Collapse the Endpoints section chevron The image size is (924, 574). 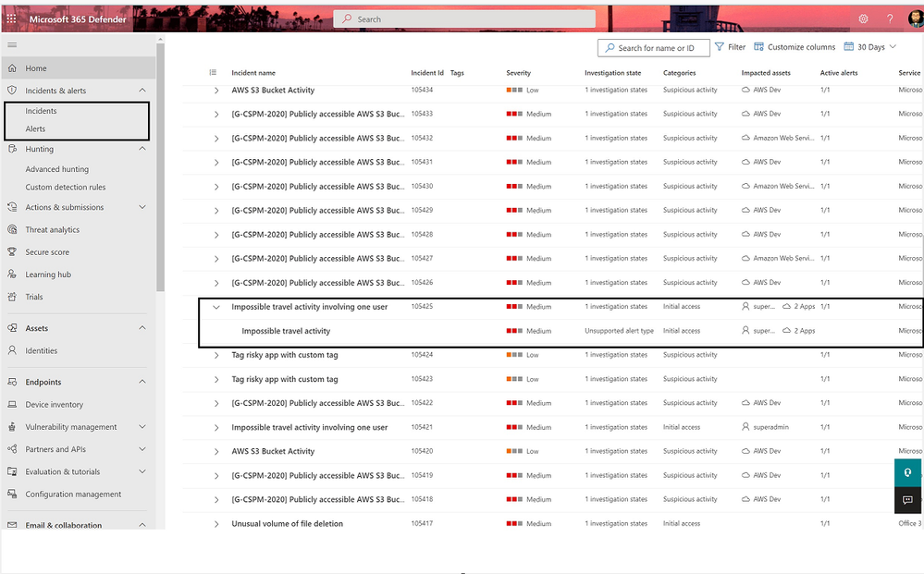[x=142, y=382]
